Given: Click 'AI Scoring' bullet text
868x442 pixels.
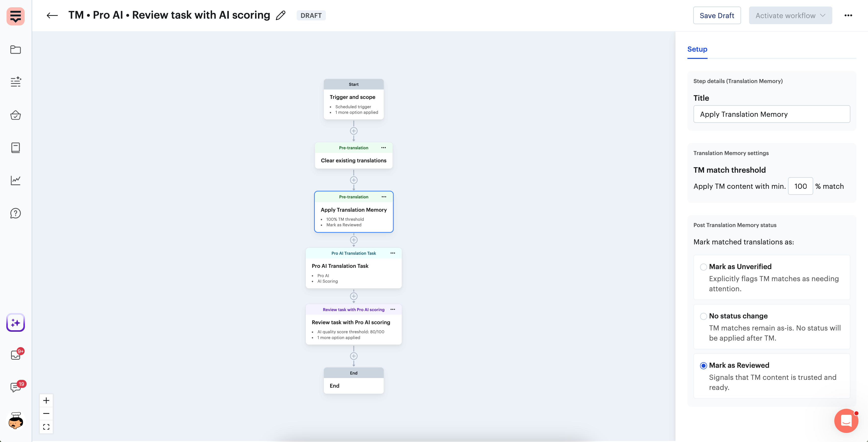Looking at the screenshot, I should 327,281.
